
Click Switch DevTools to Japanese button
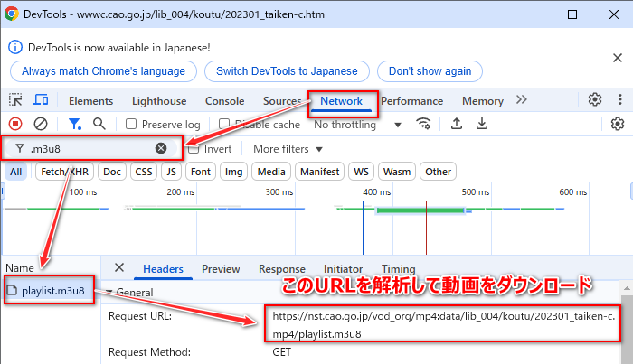pyautogui.click(x=286, y=70)
